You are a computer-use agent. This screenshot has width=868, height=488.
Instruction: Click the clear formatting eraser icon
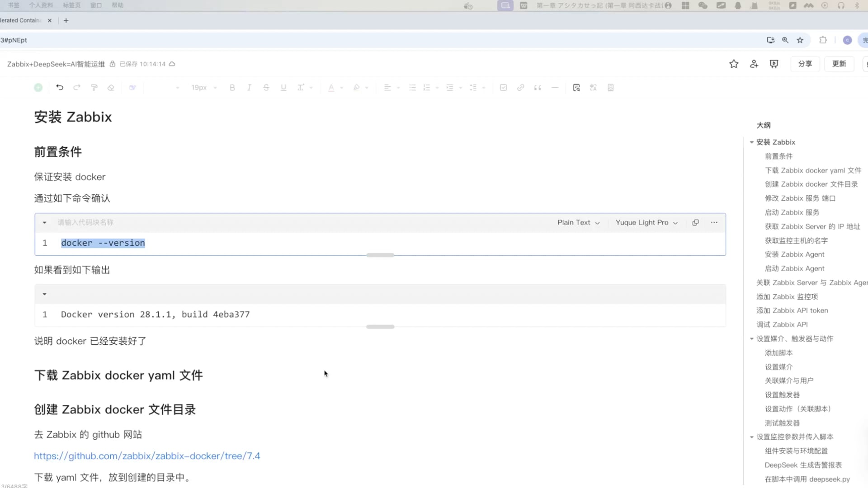click(x=111, y=88)
